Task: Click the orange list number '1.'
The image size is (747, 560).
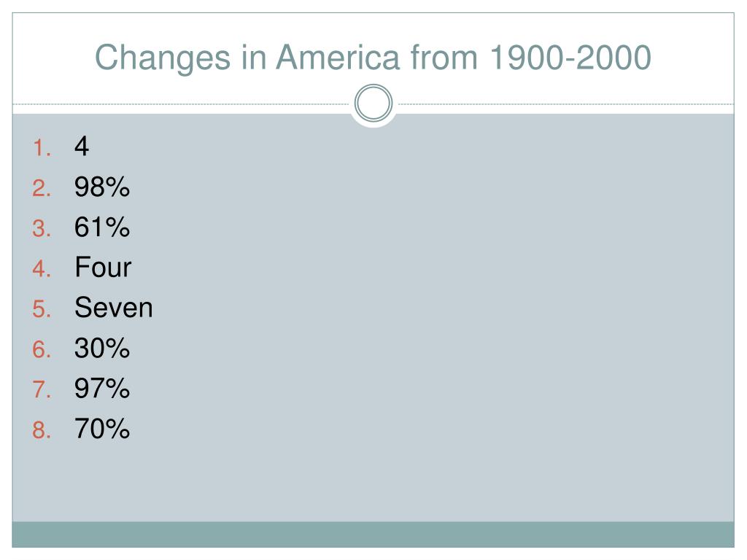Action: (x=42, y=147)
